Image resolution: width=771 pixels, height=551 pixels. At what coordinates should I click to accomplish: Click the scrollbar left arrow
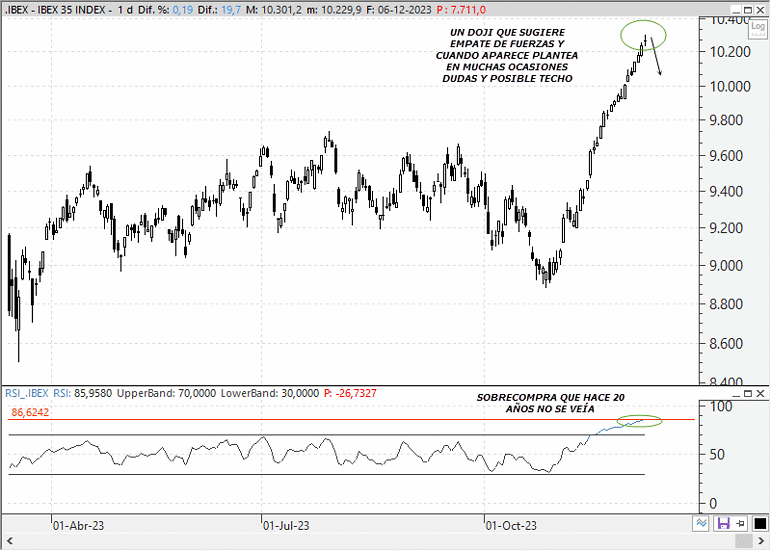[9, 541]
